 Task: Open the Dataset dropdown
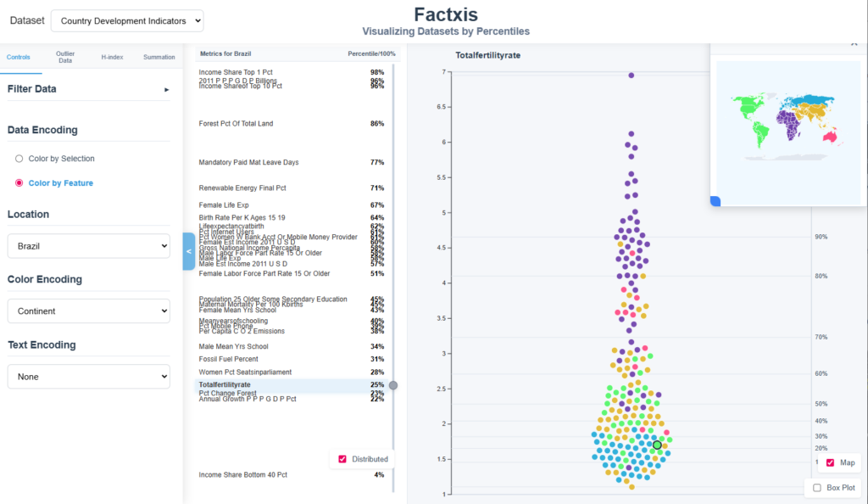(127, 20)
